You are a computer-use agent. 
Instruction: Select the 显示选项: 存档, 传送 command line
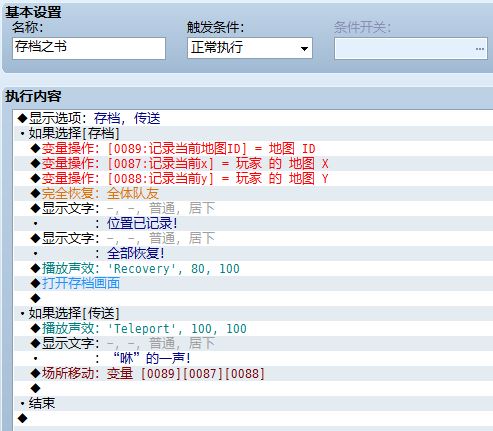[x=253, y=118]
